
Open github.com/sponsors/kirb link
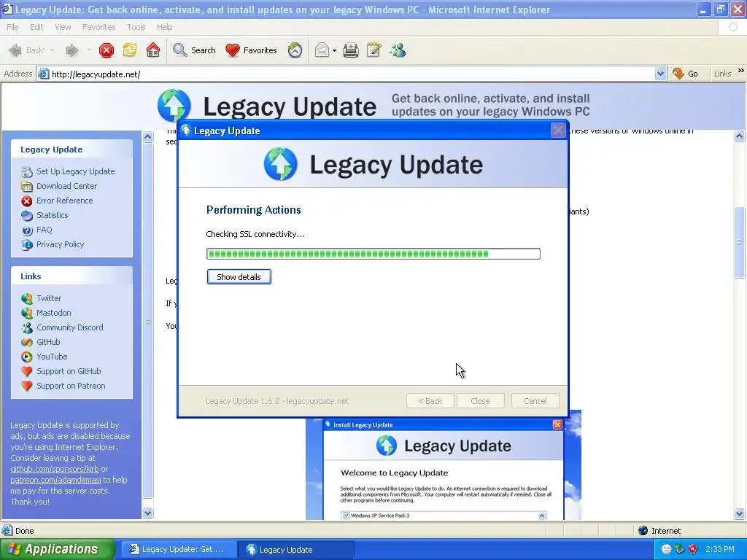pos(54,469)
